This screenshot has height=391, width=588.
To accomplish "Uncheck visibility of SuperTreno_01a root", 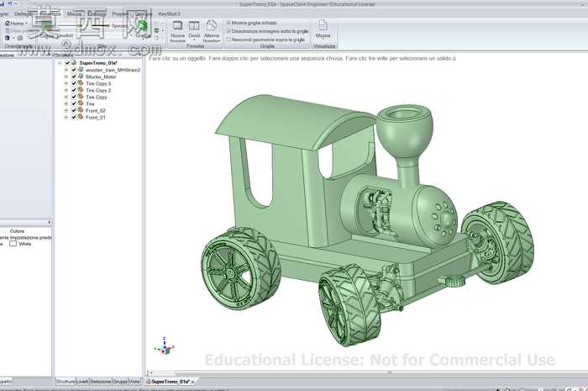I will click(67, 63).
